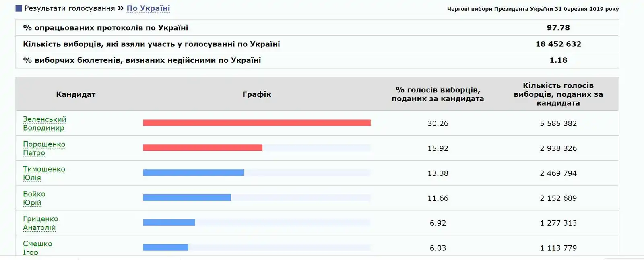Click the Кількість голосів виборців column header
644x260 pixels.
click(558, 94)
